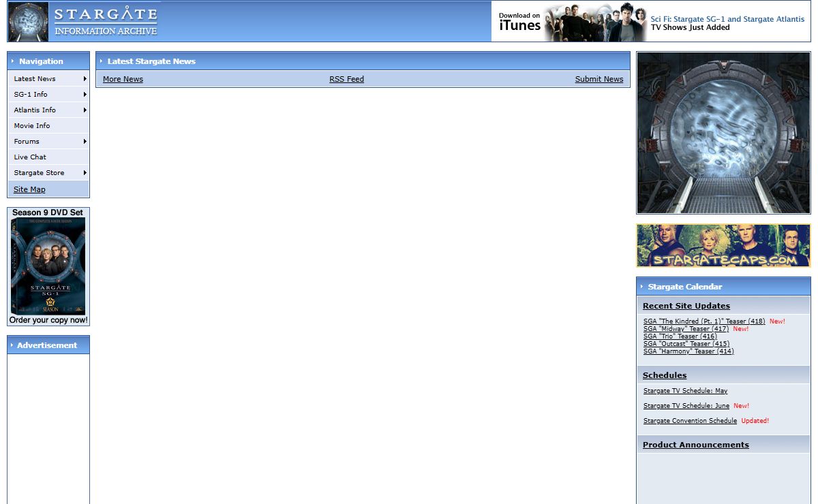
Task: Expand the SG-1 Info submenu arrow
Action: [85, 95]
